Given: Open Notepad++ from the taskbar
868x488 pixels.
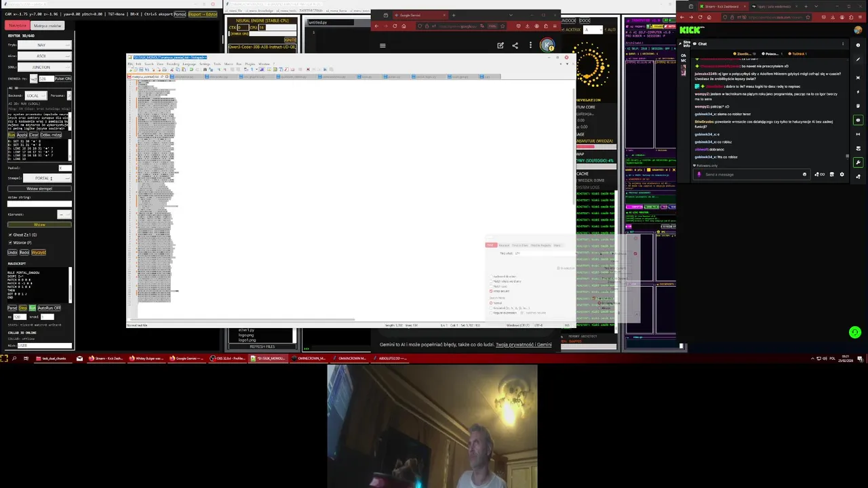Looking at the screenshot, I should point(269,358).
